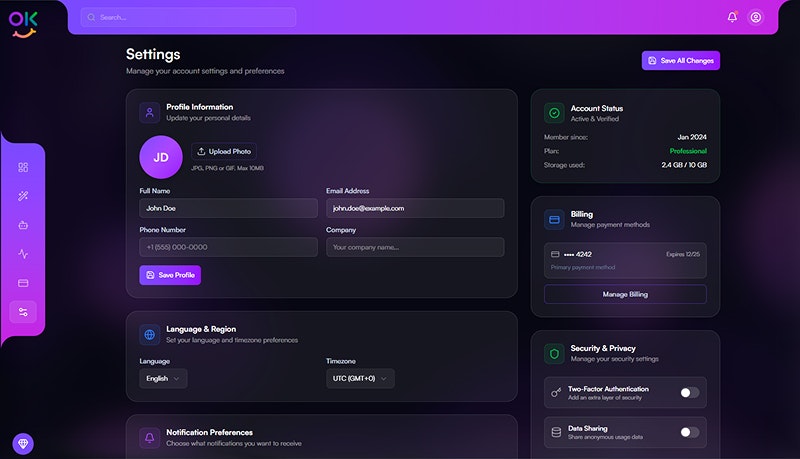Click the Upload Photo button
The width and height of the screenshot is (800, 459).
(224, 151)
